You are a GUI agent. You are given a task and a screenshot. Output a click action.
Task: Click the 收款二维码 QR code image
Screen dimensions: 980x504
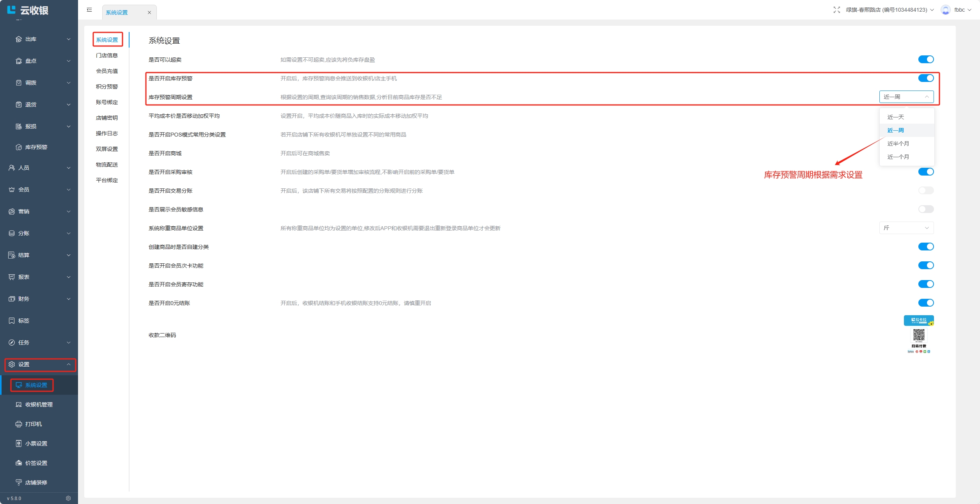coord(918,335)
